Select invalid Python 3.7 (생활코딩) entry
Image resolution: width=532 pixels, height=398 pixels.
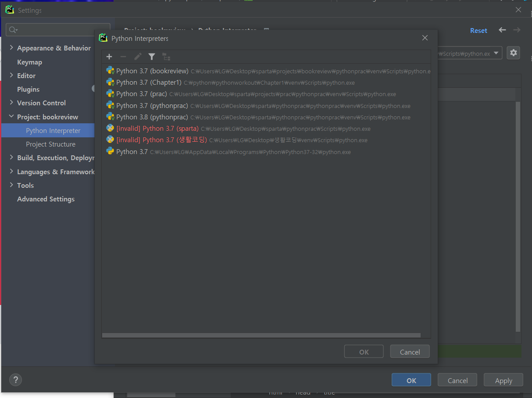[x=266, y=140]
